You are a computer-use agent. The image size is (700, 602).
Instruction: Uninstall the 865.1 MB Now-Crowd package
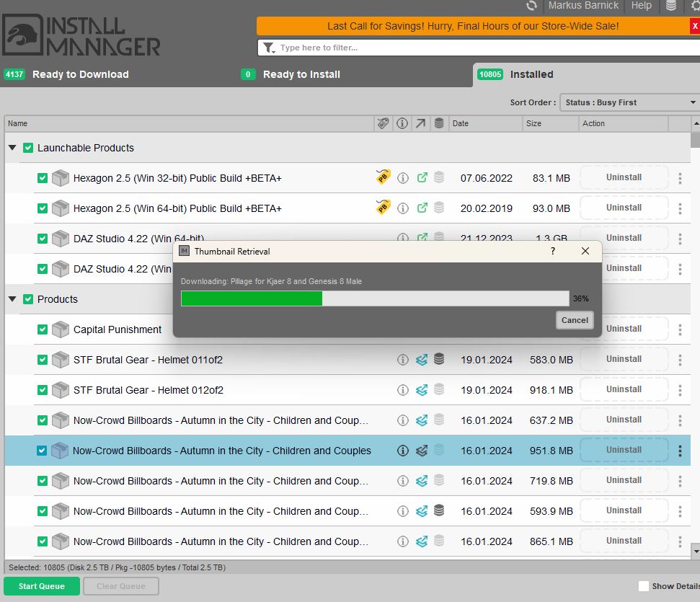click(x=624, y=541)
